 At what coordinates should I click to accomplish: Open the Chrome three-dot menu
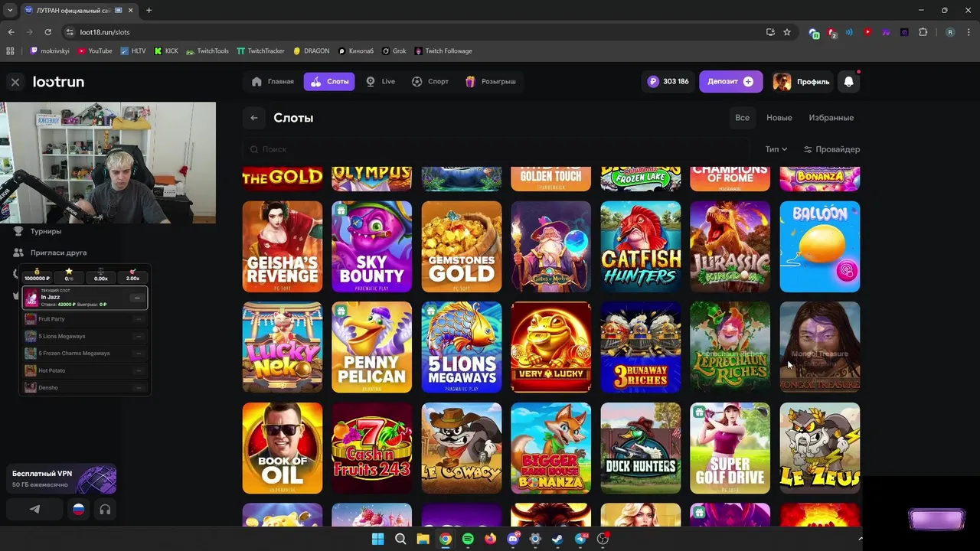pyautogui.click(x=969, y=32)
